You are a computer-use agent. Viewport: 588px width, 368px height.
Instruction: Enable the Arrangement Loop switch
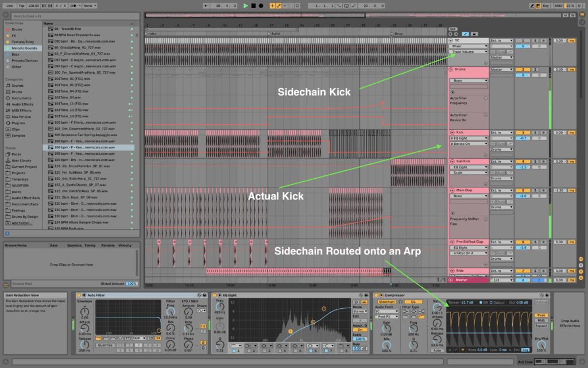pyautogui.click(x=346, y=6)
